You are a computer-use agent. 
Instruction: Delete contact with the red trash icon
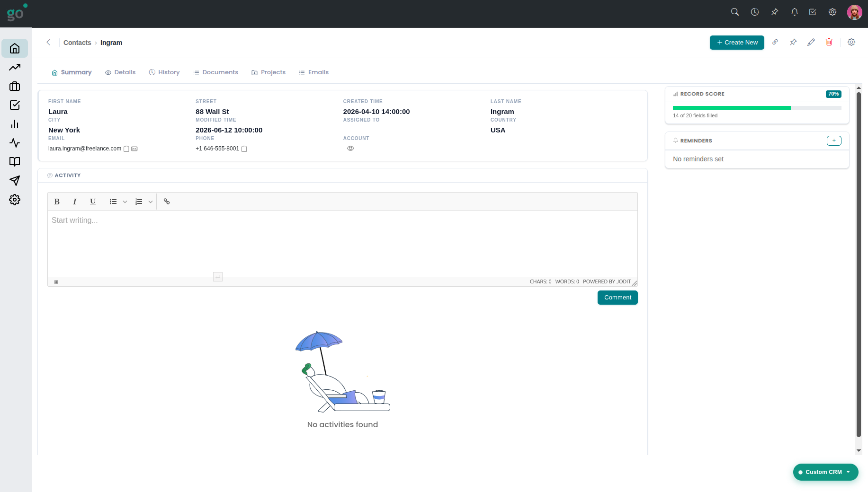(x=829, y=42)
